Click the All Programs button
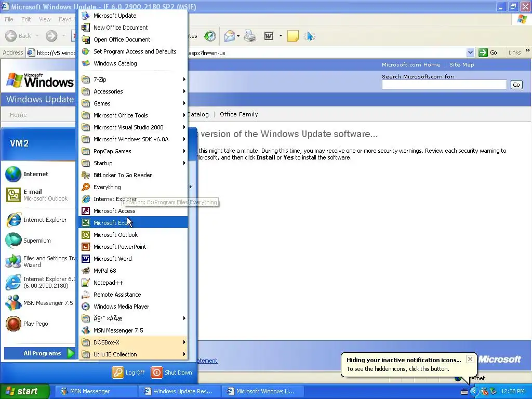The height and width of the screenshot is (399, 532). click(39, 353)
